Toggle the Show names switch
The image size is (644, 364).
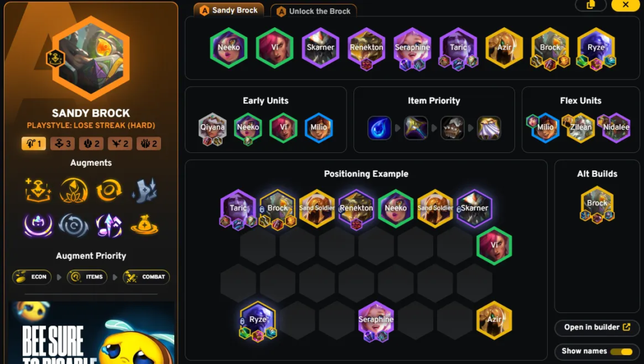tap(621, 351)
